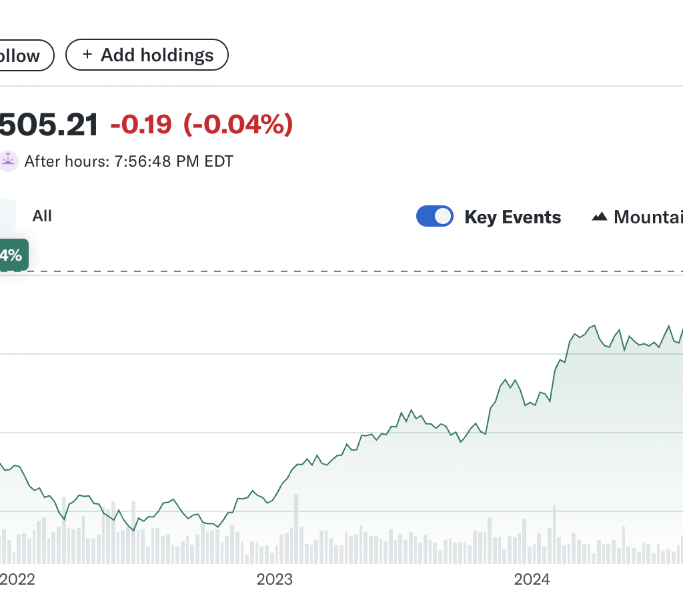Click the red (-0.04%) percent change
This screenshot has height=616, width=683.
(x=238, y=125)
